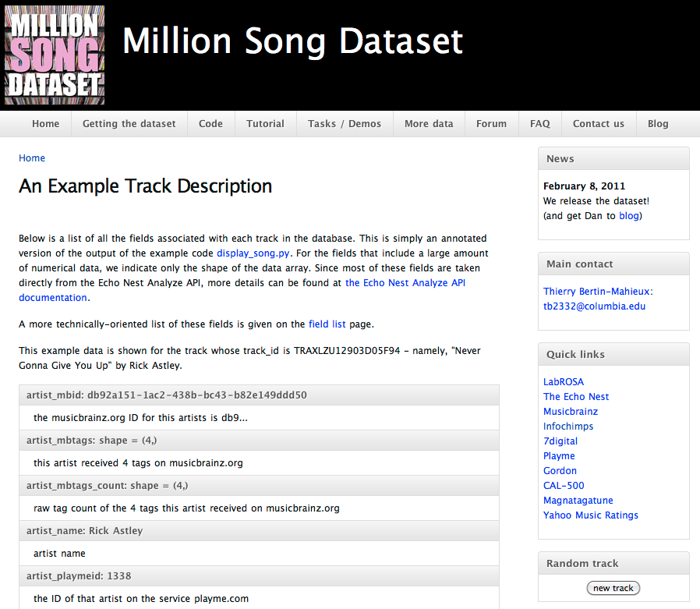Visit the Forum menu item
The image size is (700, 609).
coord(492,124)
